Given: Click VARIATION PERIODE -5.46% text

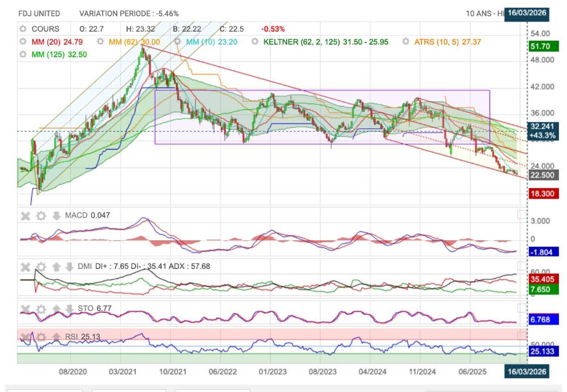Looking at the screenshot, I should pos(129,14).
